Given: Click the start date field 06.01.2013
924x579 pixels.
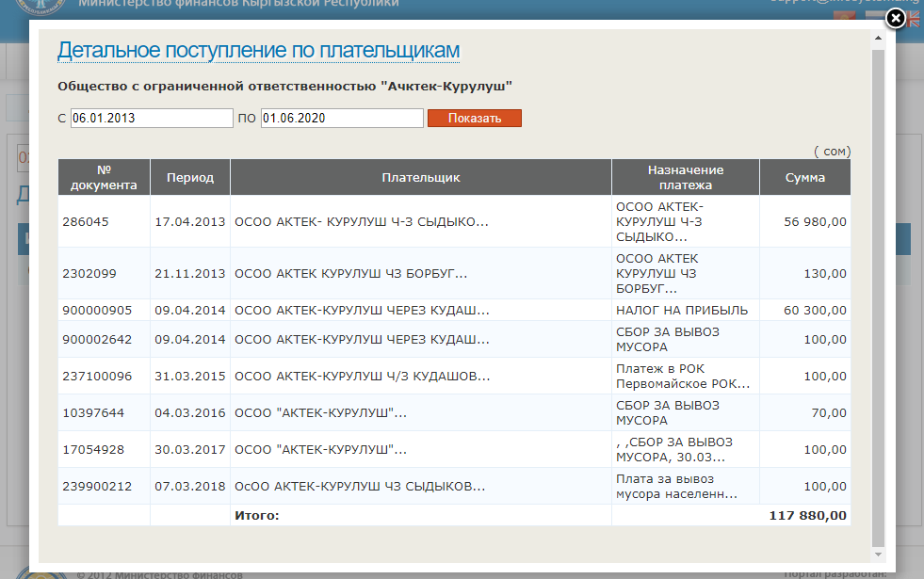Looking at the screenshot, I should (x=151, y=119).
